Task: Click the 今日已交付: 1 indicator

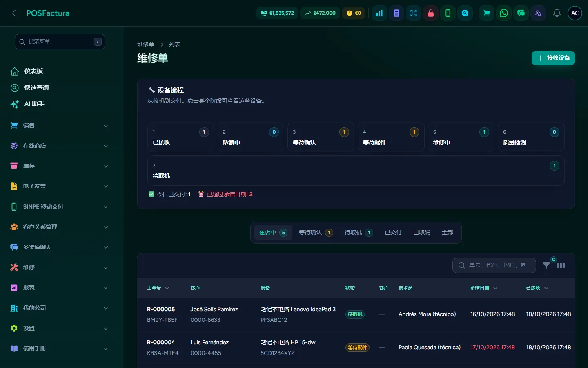Action: pos(169,194)
